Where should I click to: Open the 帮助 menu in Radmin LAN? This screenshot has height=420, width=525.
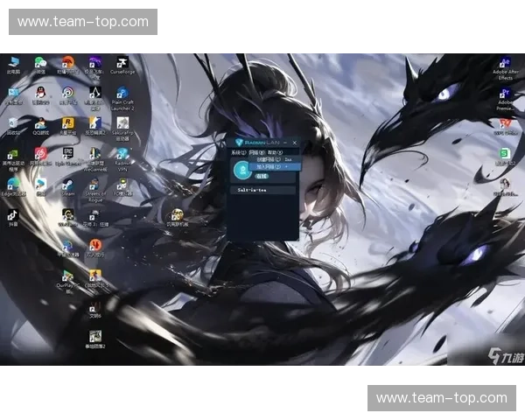[274, 151]
